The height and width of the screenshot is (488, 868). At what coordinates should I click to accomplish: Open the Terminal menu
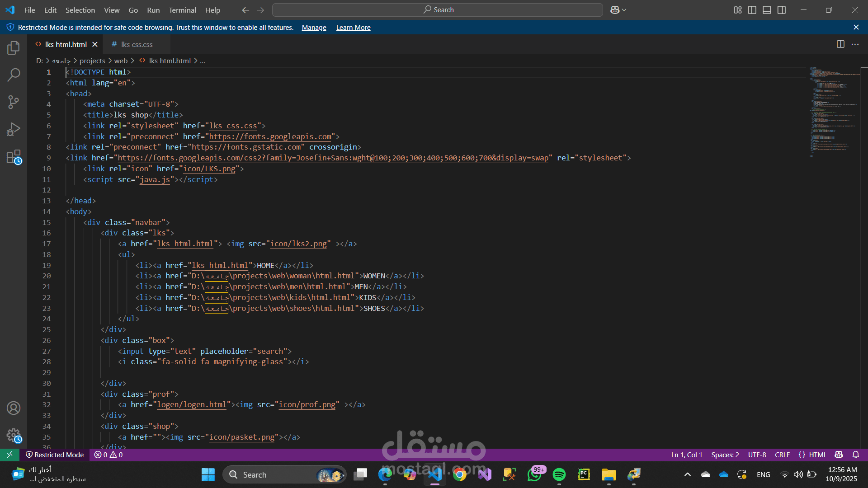pyautogui.click(x=182, y=10)
